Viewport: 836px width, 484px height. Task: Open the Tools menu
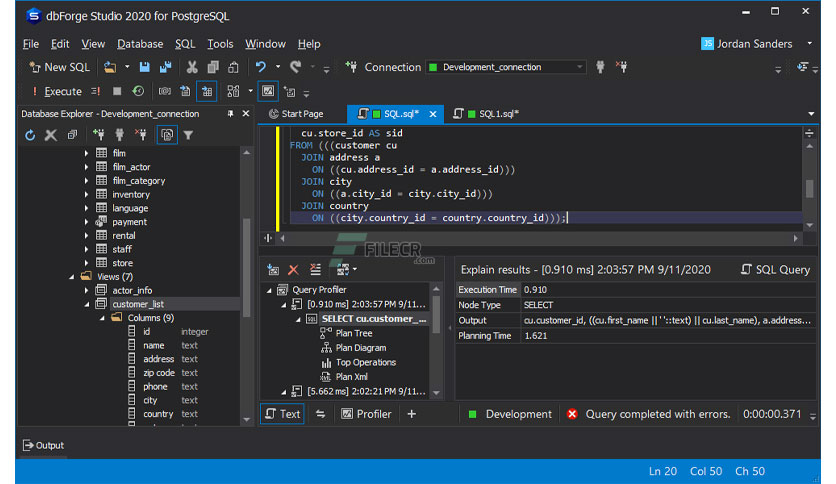tap(220, 44)
